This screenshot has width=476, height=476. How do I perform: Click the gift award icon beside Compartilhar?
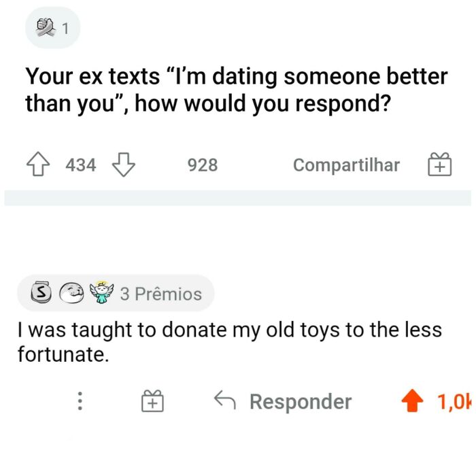(x=439, y=165)
